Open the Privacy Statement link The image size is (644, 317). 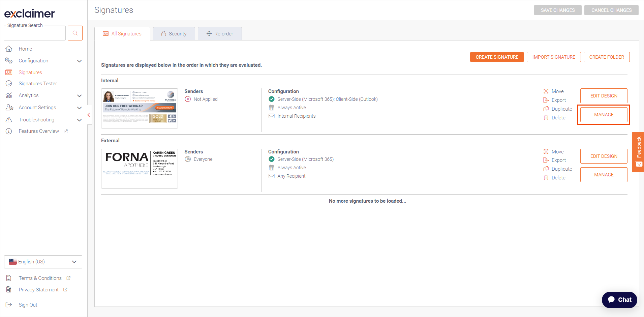[x=39, y=290]
